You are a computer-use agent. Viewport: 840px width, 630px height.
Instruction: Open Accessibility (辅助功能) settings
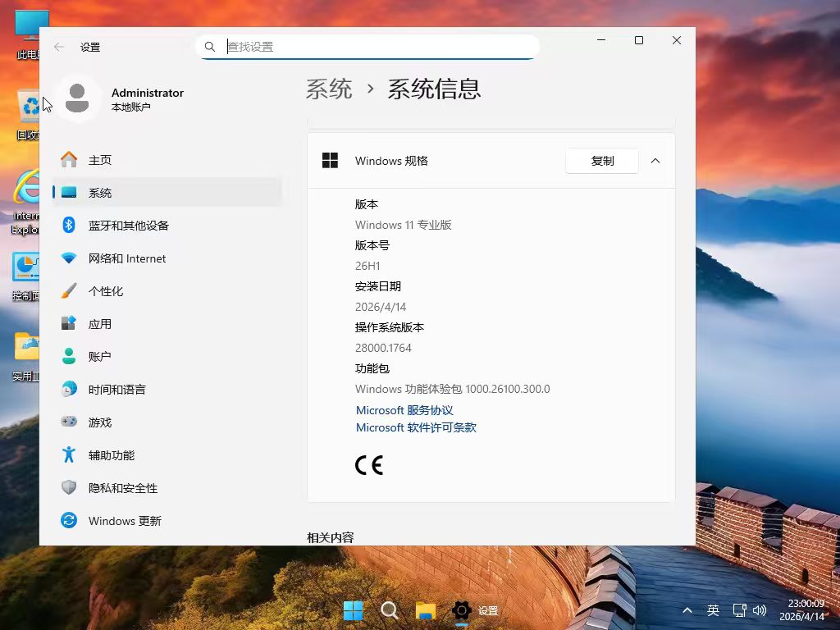[x=111, y=455]
